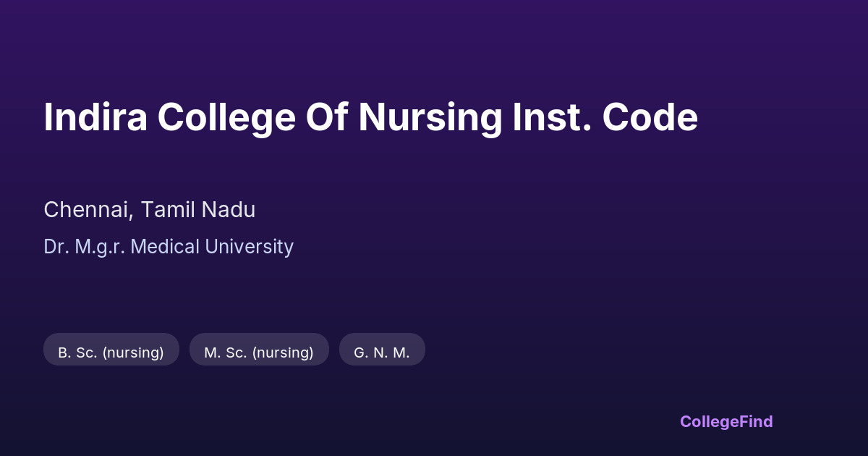Viewport: 868px width, 456px height.
Task: Choose the G. N. M. course tag
Action: (x=381, y=352)
